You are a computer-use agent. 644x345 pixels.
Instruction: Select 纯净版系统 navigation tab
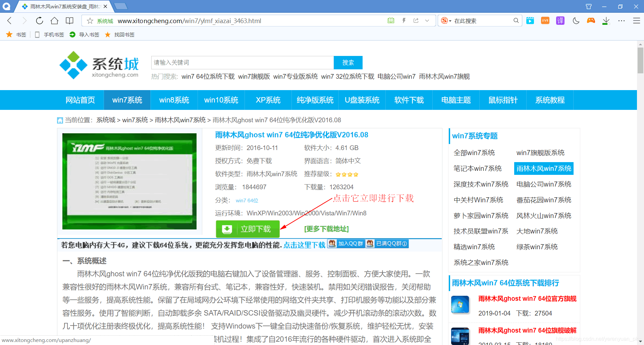(x=315, y=100)
